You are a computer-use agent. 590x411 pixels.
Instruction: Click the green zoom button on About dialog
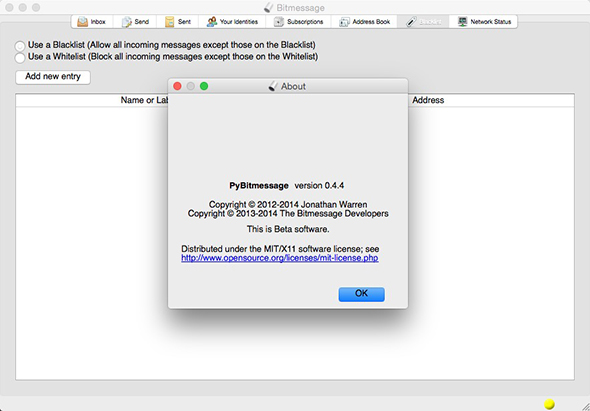coord(204,86)
